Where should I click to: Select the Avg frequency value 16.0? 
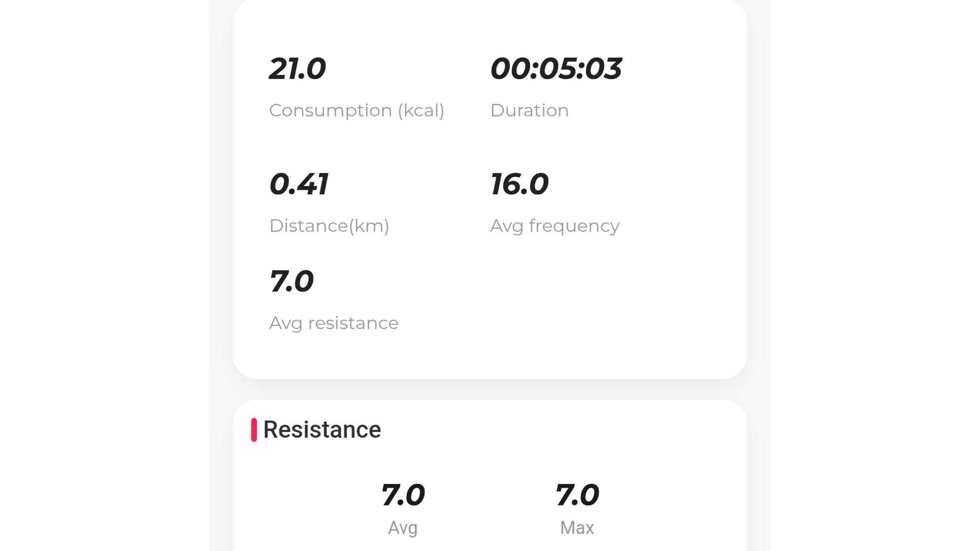point(519,185)
